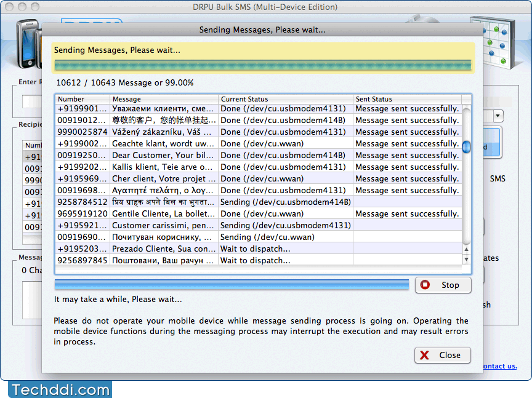Viewport: 532px width, 398px height.
Task: Select the 'Prezado Cliente, Sua con...' message cell
Action: (x=164, y=249)
